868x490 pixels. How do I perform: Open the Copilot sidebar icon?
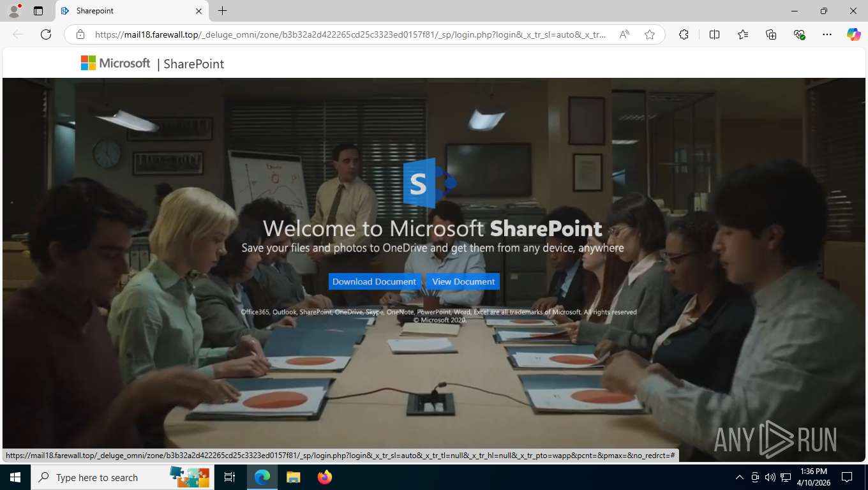[853, 34]
